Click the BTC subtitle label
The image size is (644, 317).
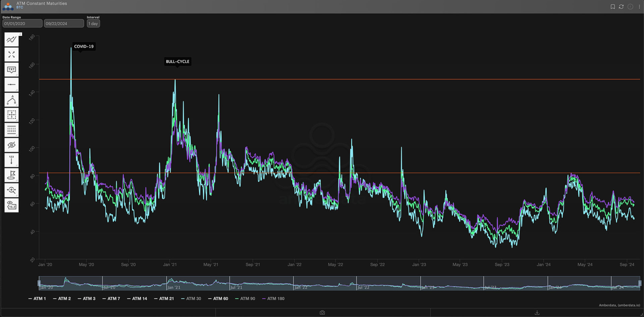[x=20, y=7]
